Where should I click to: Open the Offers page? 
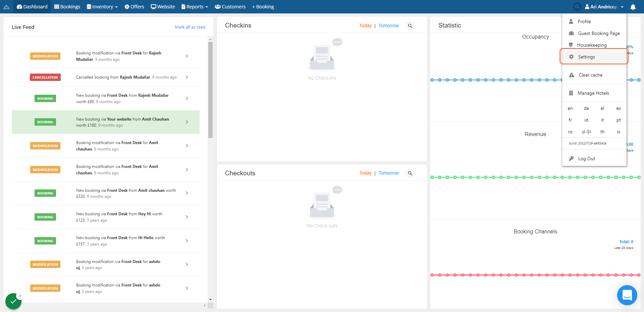pos(134,7)
